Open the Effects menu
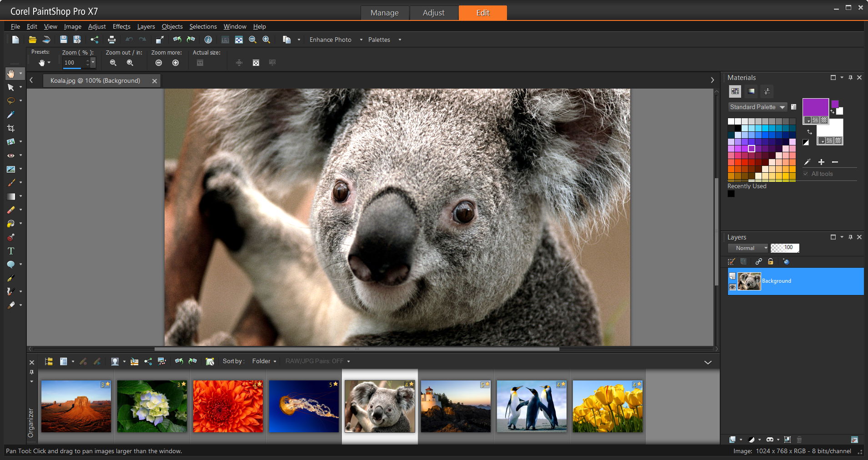Viewport: 868px width, 460px height. (x=121, y=26)
